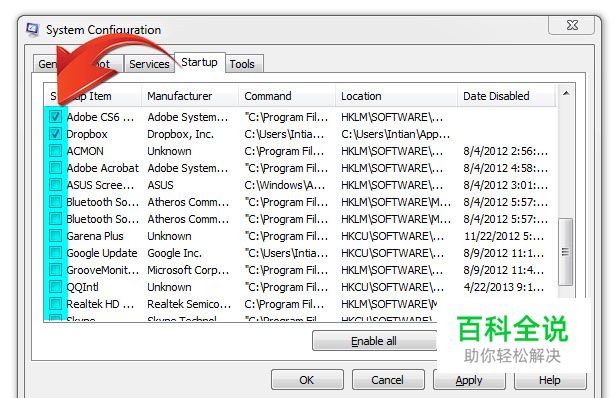
Task: Uncheck the Dropbox startup item
Action: click(x=55, y=134)
